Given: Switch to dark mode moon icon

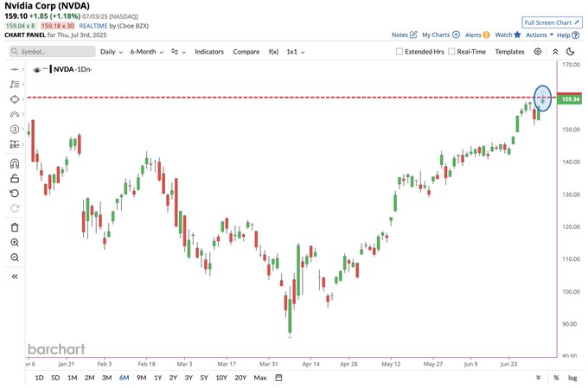Looking at the screenshot, I should point(571,52).
